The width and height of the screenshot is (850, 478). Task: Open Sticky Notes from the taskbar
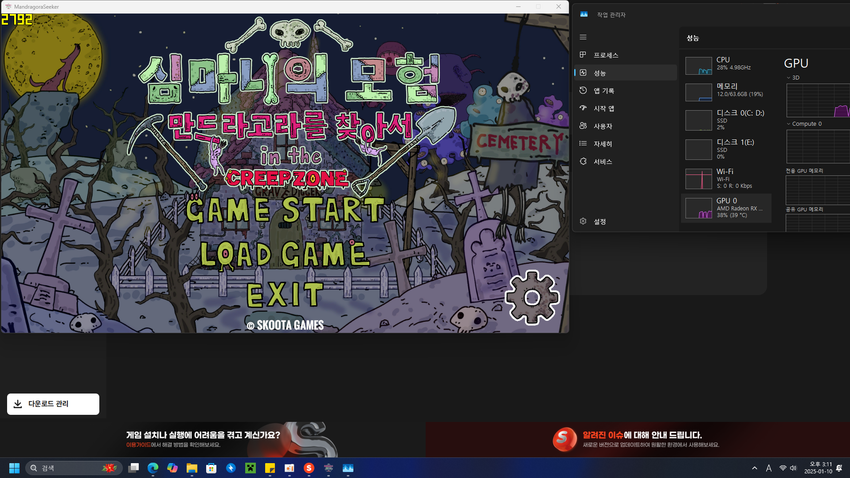(270, 468)
